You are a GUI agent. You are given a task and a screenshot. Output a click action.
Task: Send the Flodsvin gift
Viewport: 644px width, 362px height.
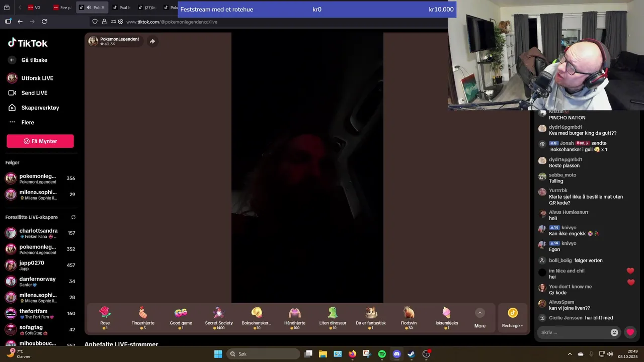[x=409, y=318]
